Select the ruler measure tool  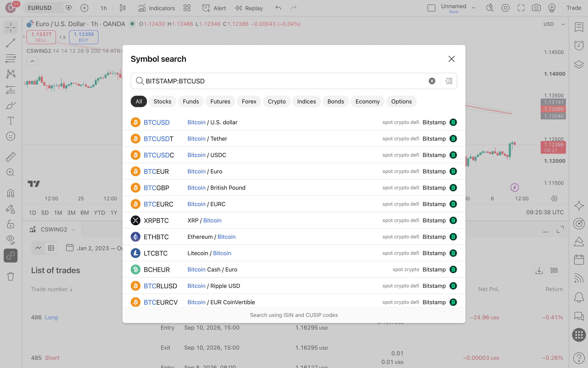point(10,157)
